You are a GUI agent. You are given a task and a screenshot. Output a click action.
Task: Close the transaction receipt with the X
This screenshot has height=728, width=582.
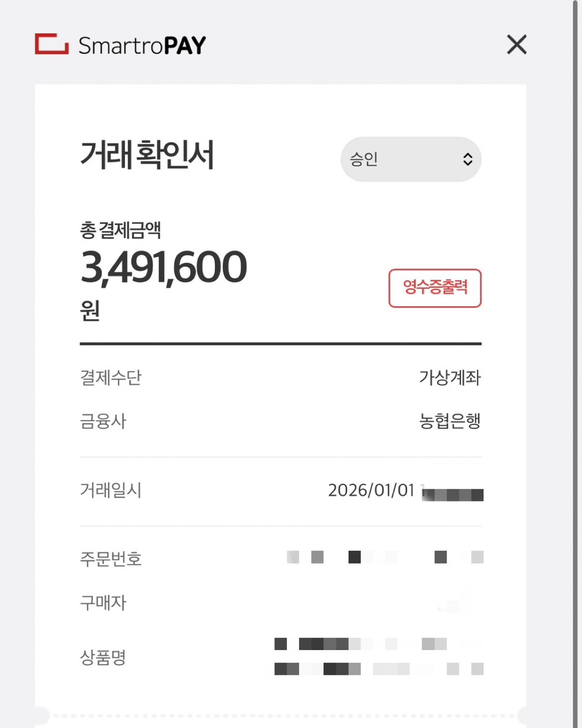point(517,44)
